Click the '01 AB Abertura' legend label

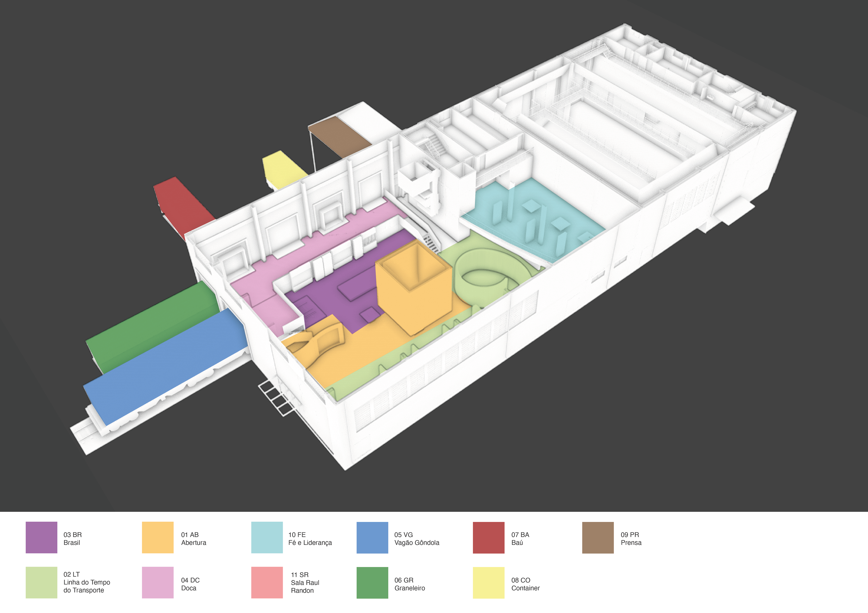[x=193, y=539]
